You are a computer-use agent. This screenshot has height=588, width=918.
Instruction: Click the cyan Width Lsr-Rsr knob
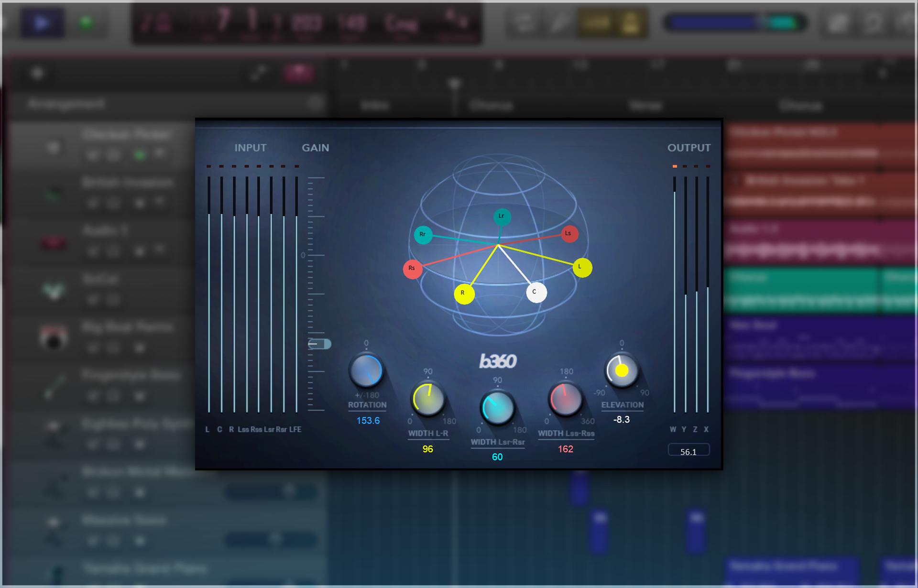tap(497, 408)
